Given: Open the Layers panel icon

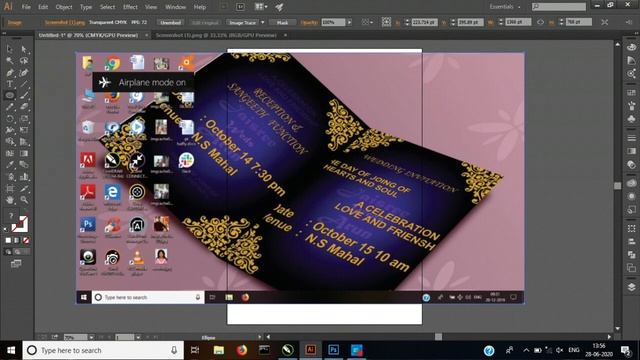Looking at the screenshot, I should pyautogui.click(x=631, y=287).
